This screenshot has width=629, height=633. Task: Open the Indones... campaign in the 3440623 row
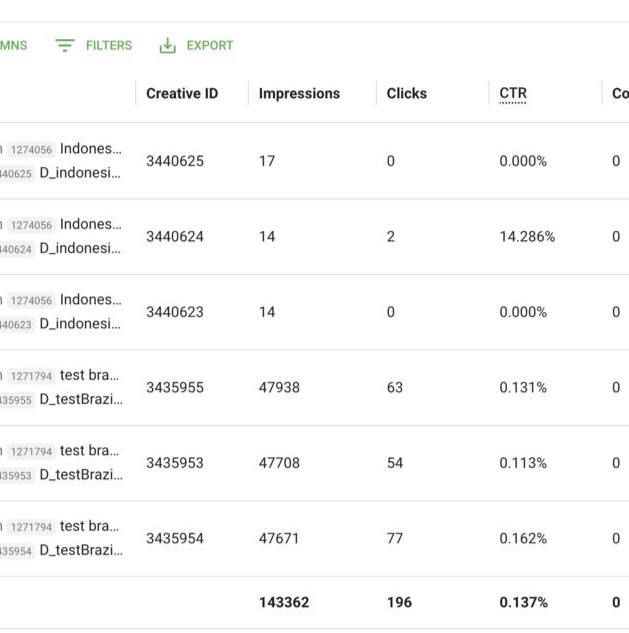click(90, 300)
